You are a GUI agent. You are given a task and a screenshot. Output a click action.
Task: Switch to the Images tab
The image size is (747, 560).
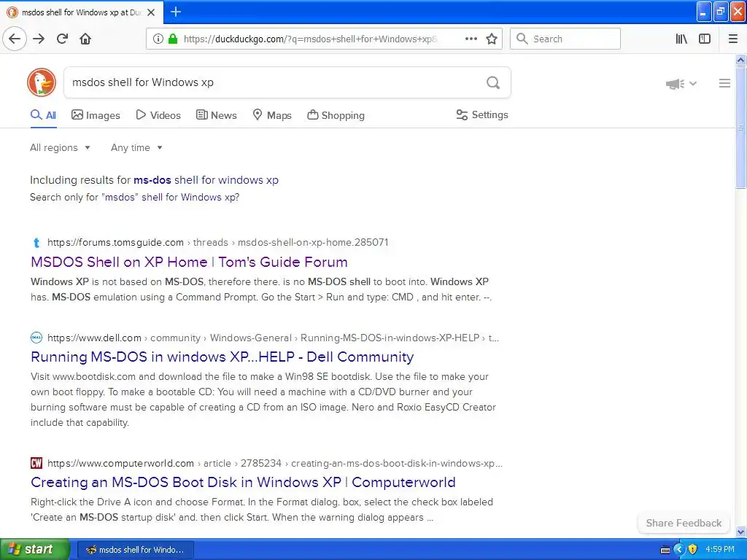tap(96, 115)
